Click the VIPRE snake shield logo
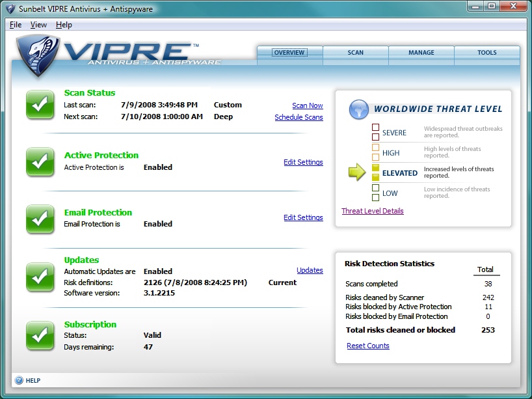 point(38,56)
